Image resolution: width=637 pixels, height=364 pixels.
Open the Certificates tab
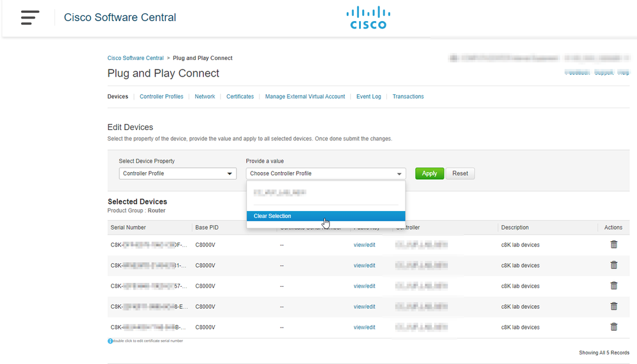coord(240,97)
